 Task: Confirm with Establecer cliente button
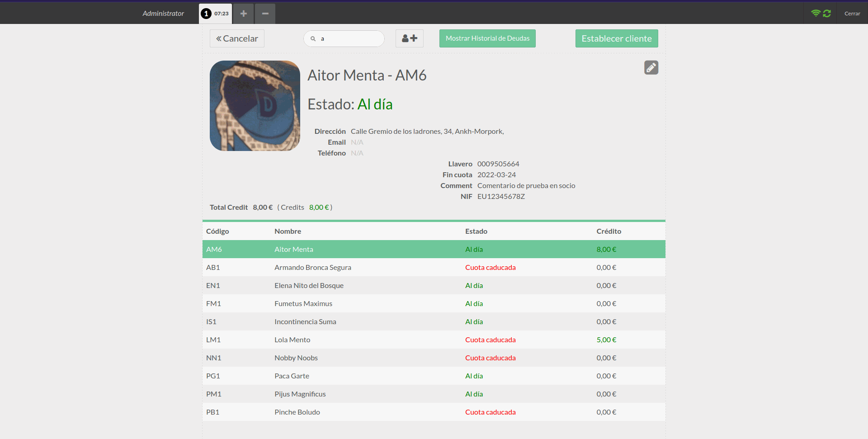coord(617,38)
